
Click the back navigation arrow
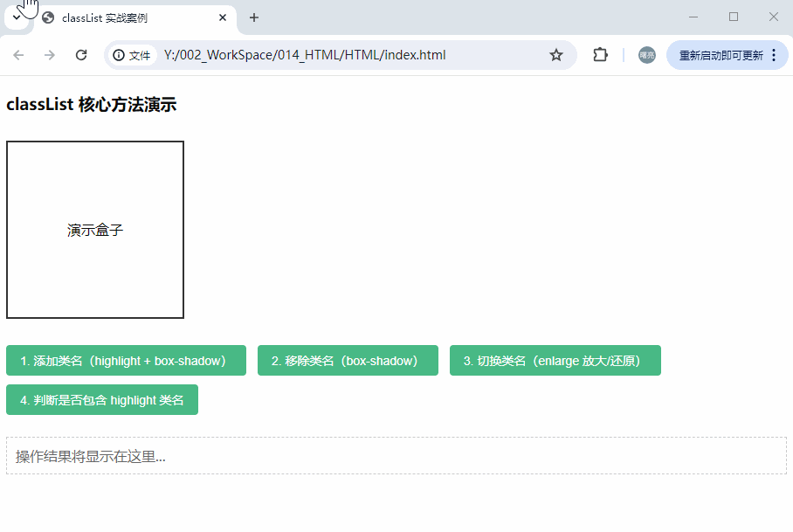18,54
